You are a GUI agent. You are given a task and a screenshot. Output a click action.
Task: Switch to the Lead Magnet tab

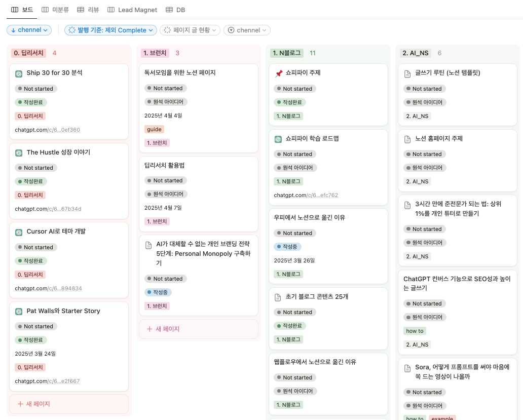(132, 10)
